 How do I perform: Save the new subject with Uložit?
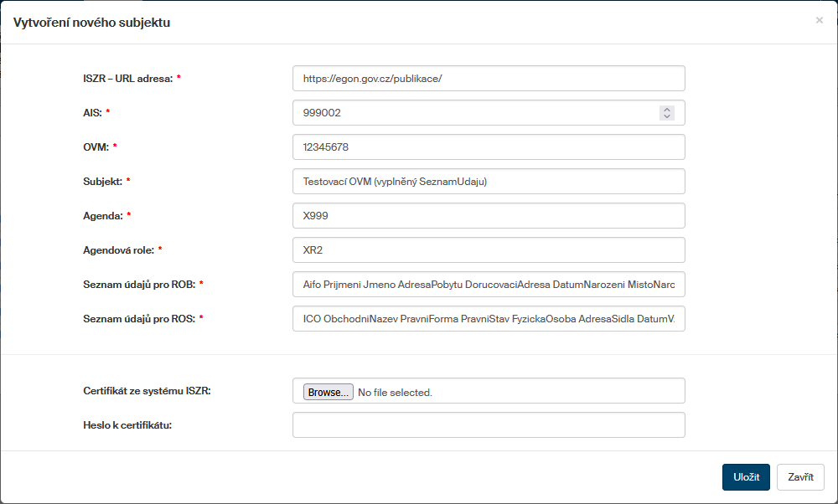[746, 476]
